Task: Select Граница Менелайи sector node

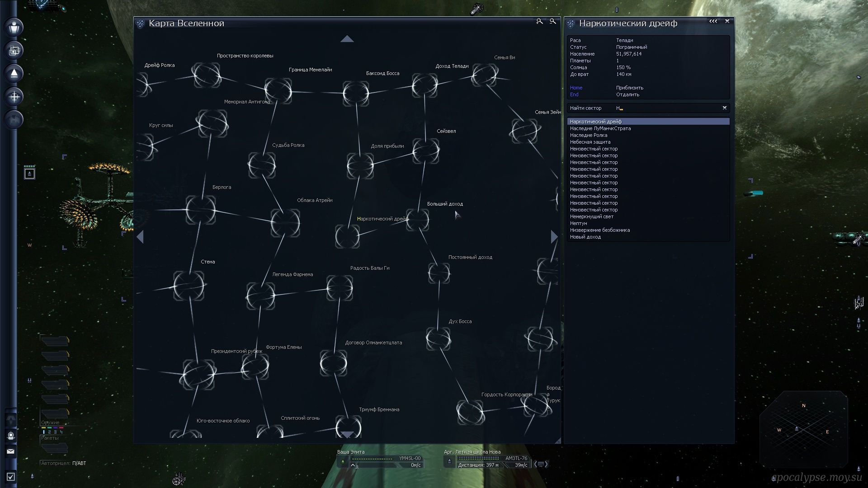Action: [278, 91]
